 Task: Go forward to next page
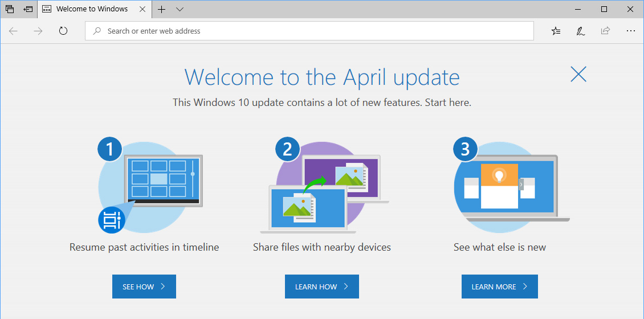(38, 31)
